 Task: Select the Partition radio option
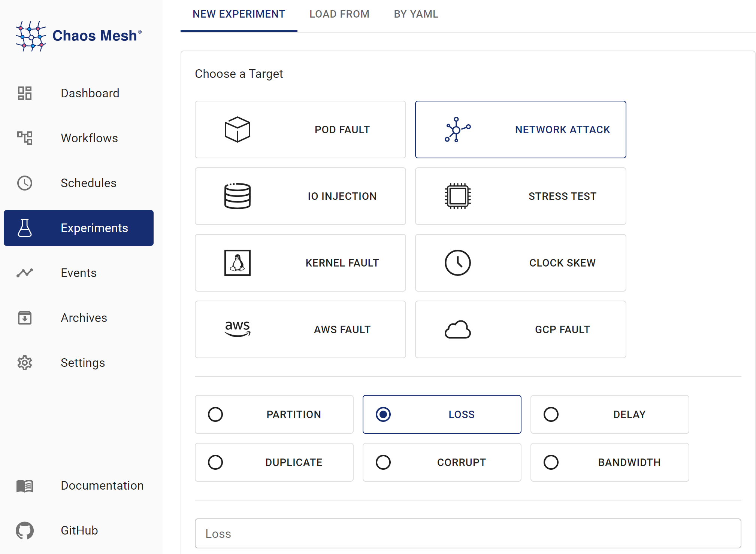[x=215, y=414]
